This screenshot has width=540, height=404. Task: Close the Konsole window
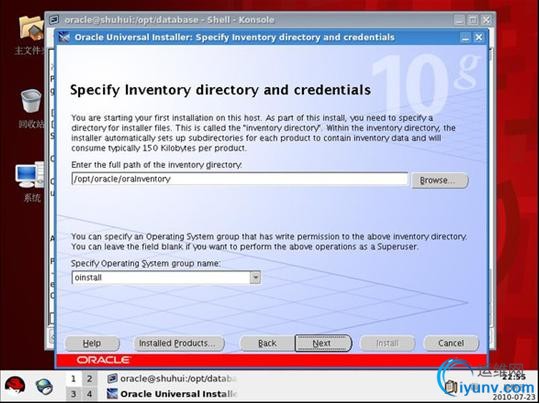(x=486, y=20)
